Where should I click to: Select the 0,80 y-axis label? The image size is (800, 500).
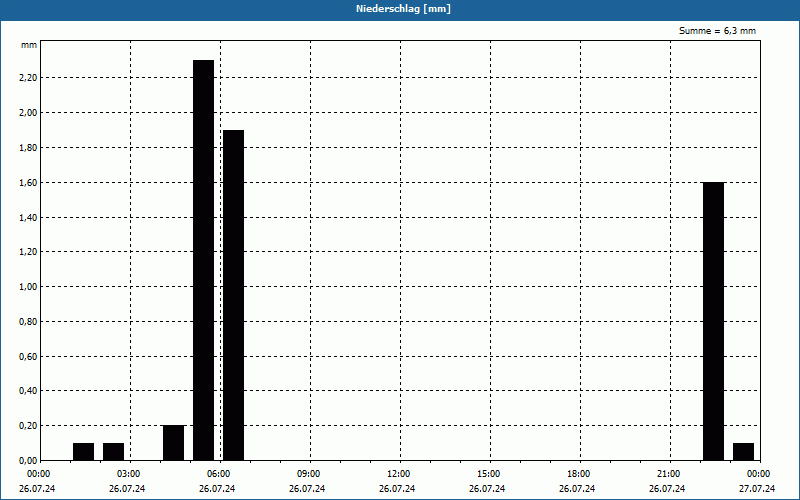point(29,322)
